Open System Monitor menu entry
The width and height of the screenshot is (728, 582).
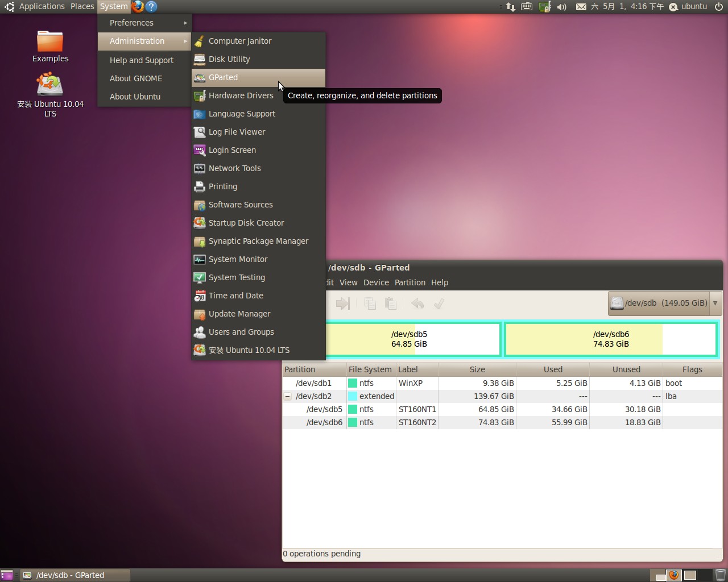pos(258,259)
